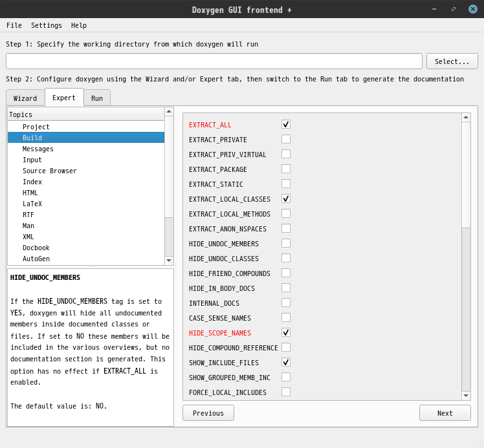Select the Expert tab
This screenshot has height=448, width=484.
[x=64, y=98]
